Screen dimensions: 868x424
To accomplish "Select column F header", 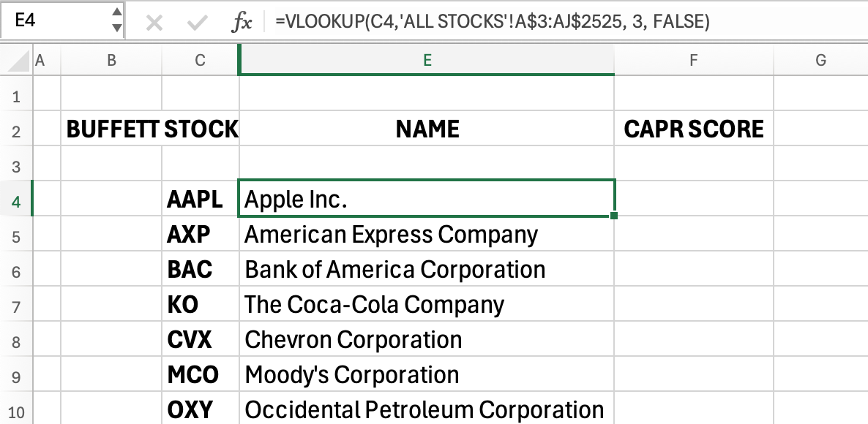I will [x=693, y=61].
